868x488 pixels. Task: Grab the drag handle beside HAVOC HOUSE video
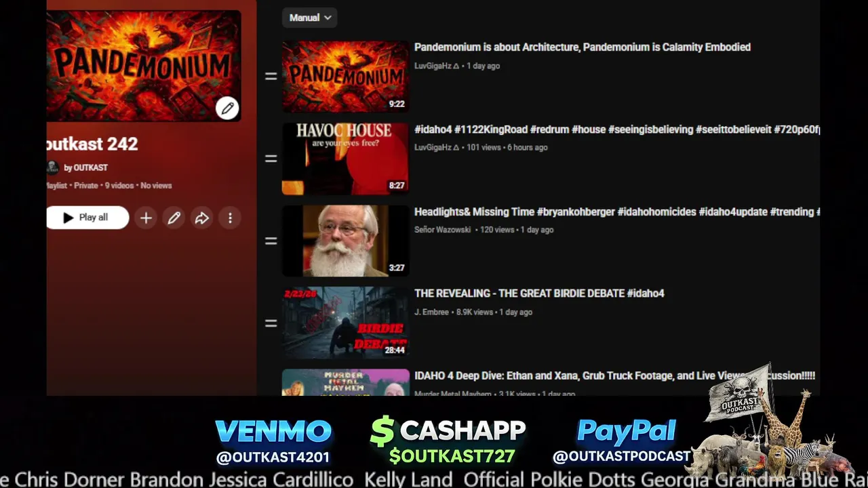pos(271,159)
